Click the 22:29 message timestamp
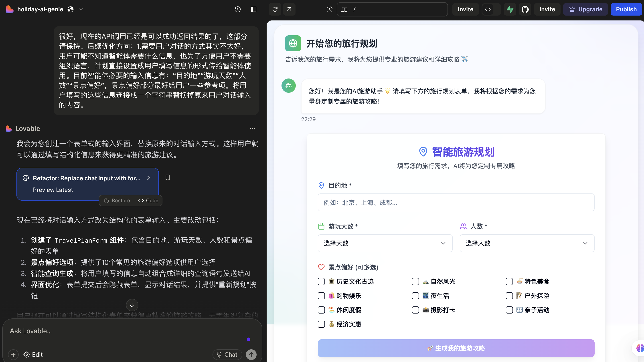 (x=308, y=119)
